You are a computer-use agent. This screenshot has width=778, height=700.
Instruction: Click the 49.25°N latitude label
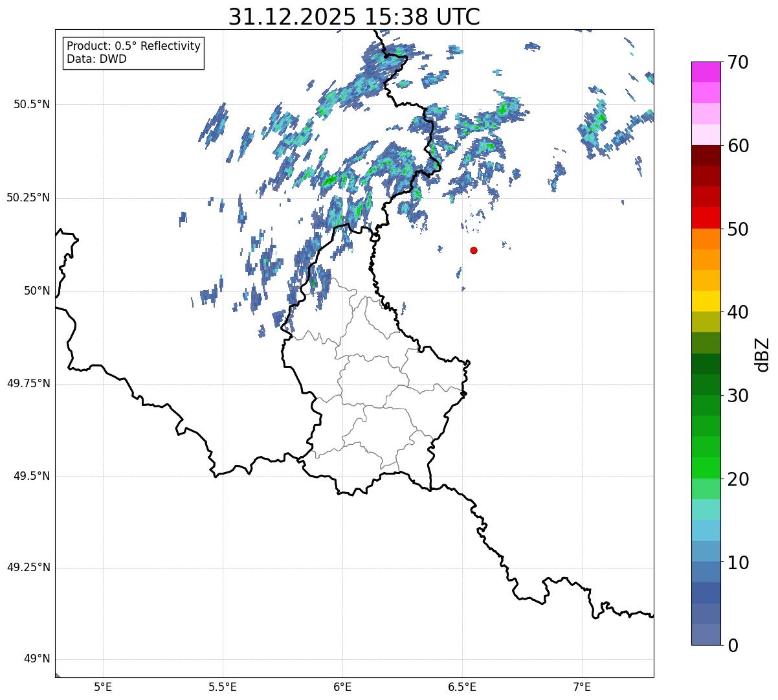(x=28, y=568)
